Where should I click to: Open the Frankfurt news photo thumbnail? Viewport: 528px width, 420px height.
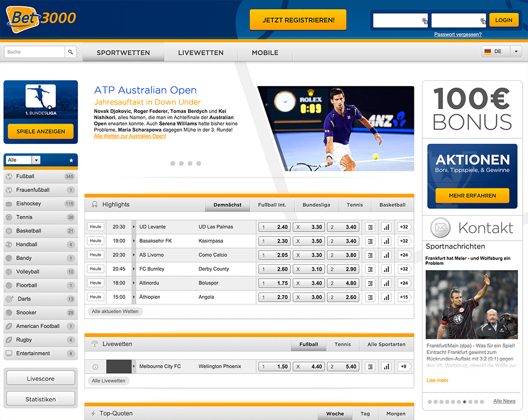(472, 304)
